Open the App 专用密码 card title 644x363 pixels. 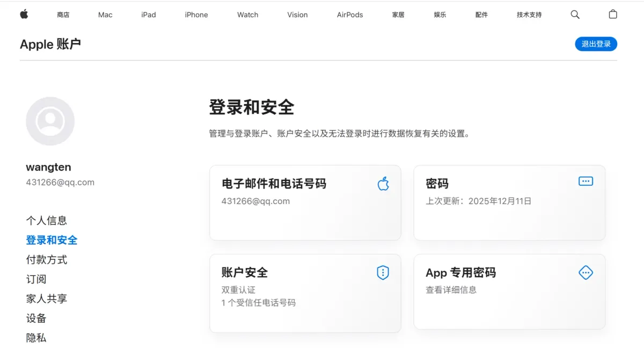(460, 273)
